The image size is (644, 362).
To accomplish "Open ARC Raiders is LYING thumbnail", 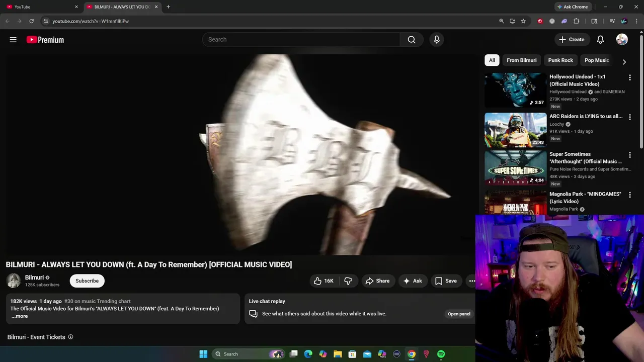I will point(515,130).
